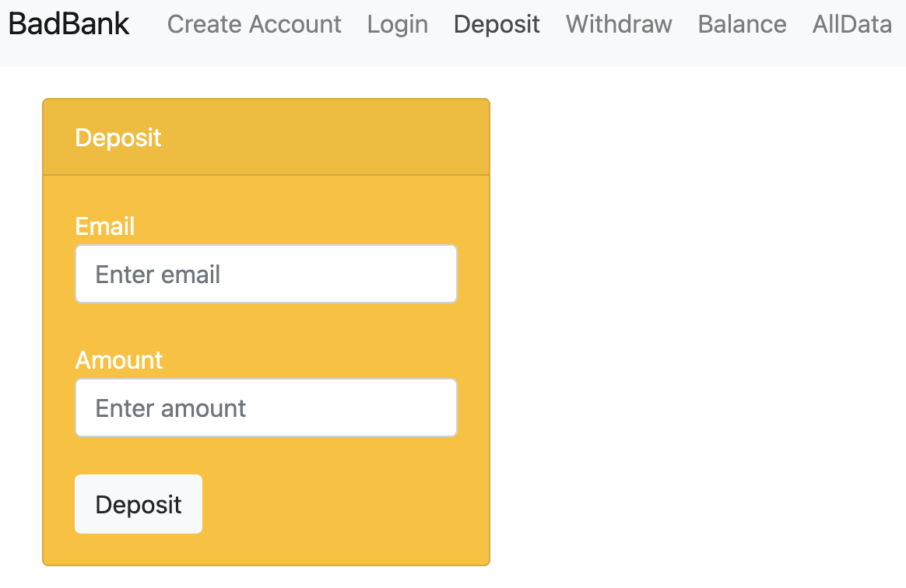Focus the amount input to enter a value
This screenshot has width=906, height=588.
pyautogui.click(x=265, y=407)
